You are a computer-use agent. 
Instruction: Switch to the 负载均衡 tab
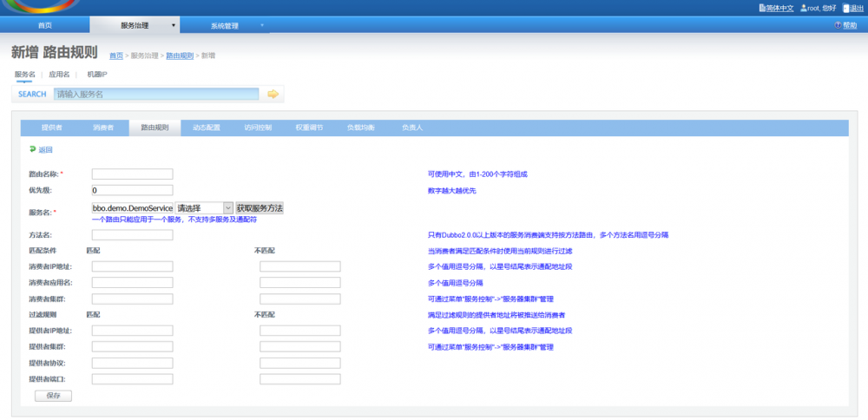point(361,128)
